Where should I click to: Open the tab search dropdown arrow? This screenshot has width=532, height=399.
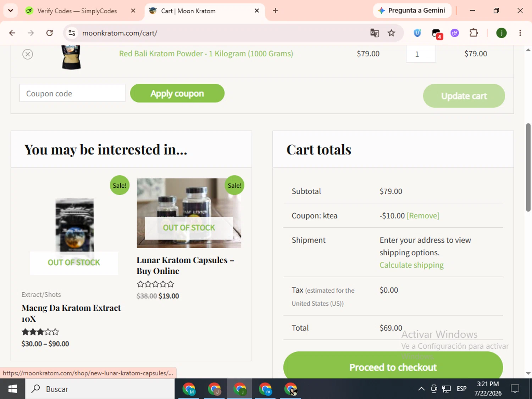click(x=11, y=11)
